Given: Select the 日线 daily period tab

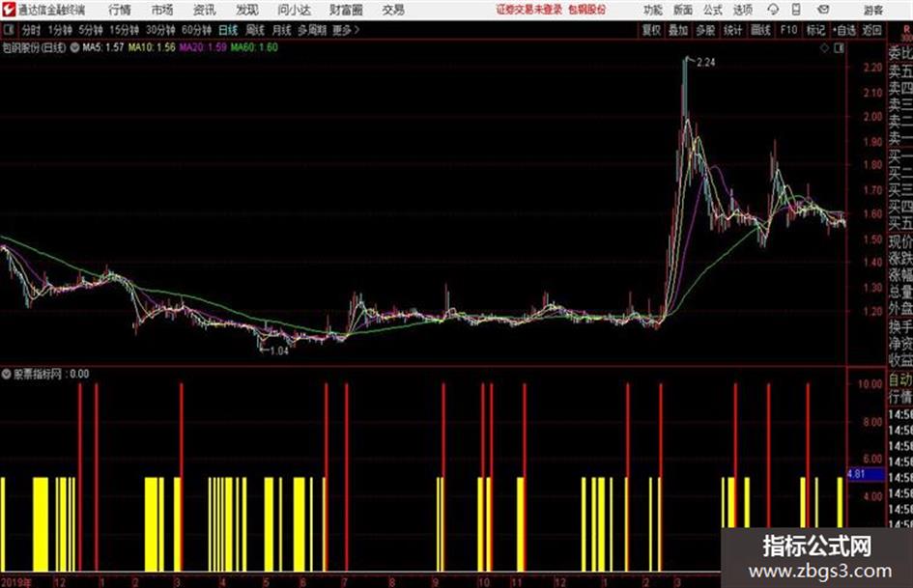Looking at the screenshot, I should [x=228, y=30].
